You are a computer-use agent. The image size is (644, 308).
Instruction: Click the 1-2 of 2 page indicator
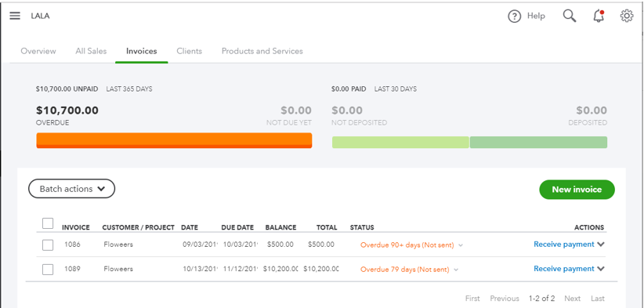(541, 299)
